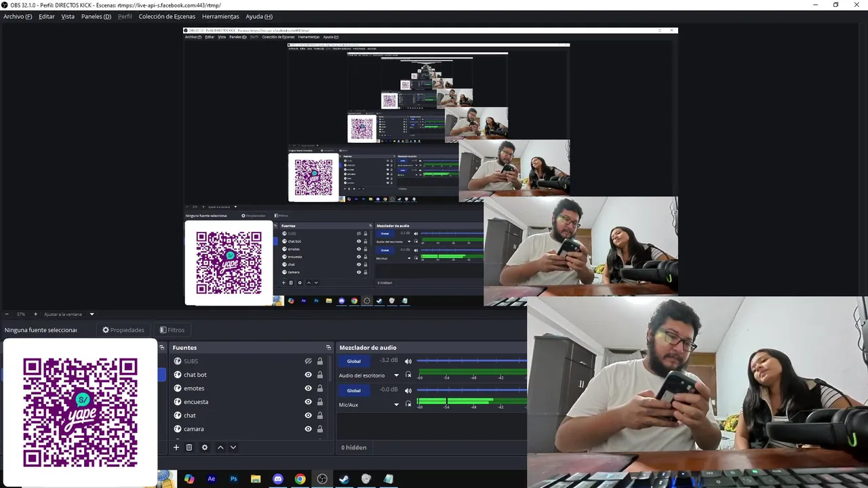Click the Filtros button
868x488 pixels.
click(x=172, y=330)
